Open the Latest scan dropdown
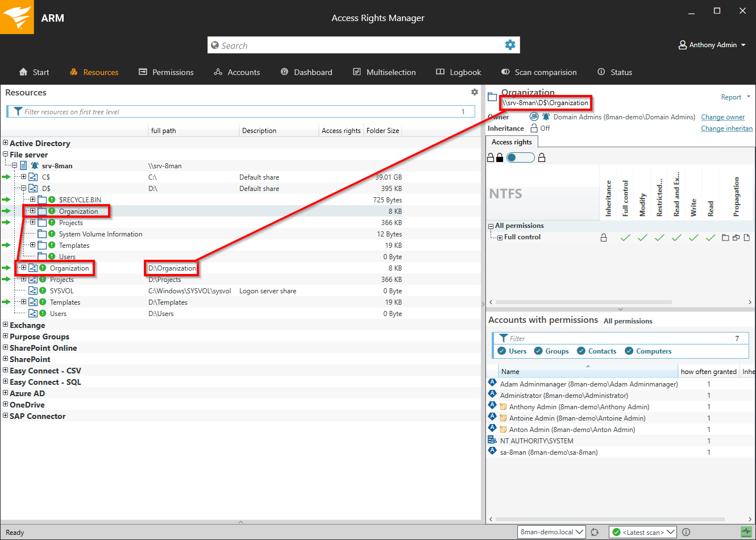756x540 pixels. tap(642, 532)
